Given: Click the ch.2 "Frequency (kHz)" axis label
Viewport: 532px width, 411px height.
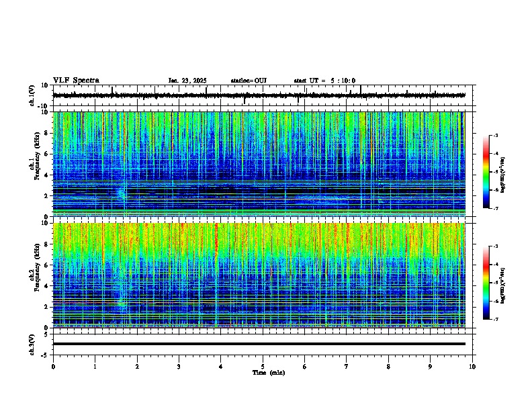Looking at the screenshot, I should (x=38, y=267).
